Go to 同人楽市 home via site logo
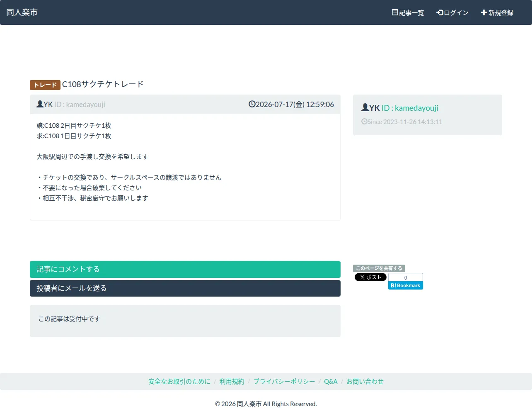The width and height of the screenshot is (532, 409). [22, 12]
